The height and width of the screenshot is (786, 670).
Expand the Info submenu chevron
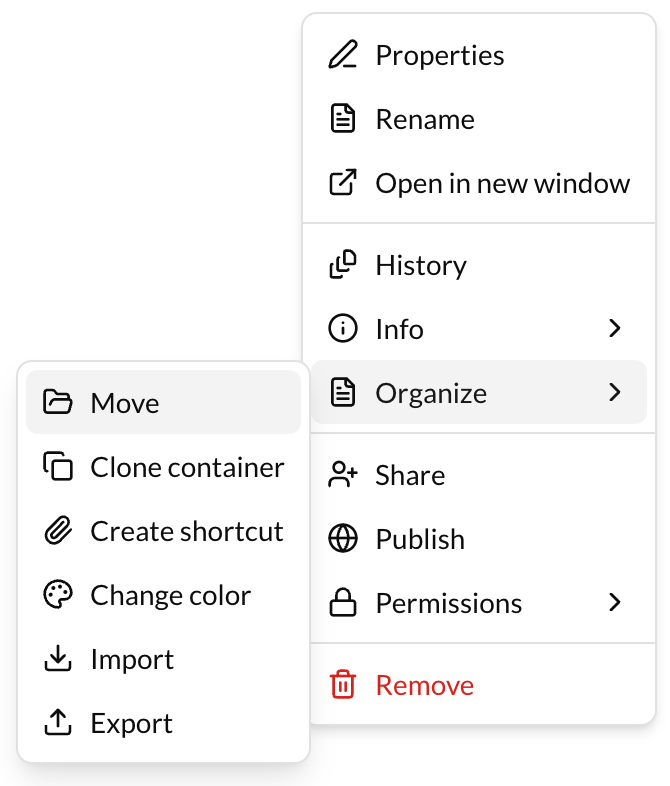(x=615, y=328)
